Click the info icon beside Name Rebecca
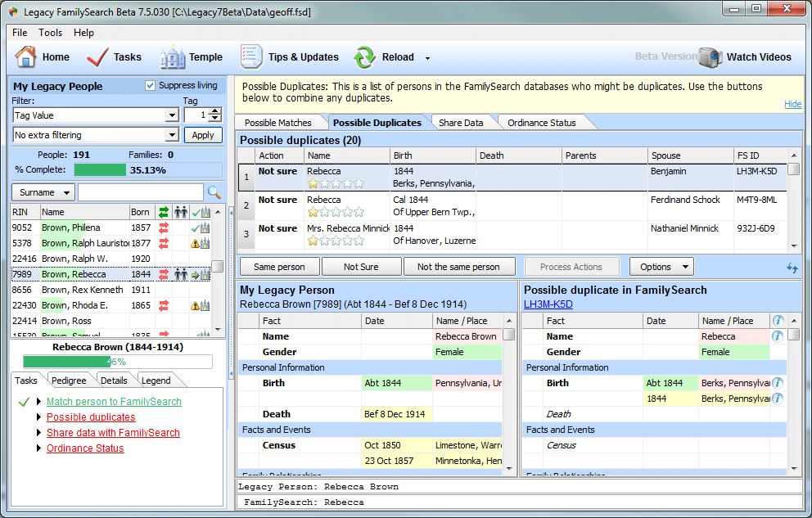812x518 pixels. point(778,336)
